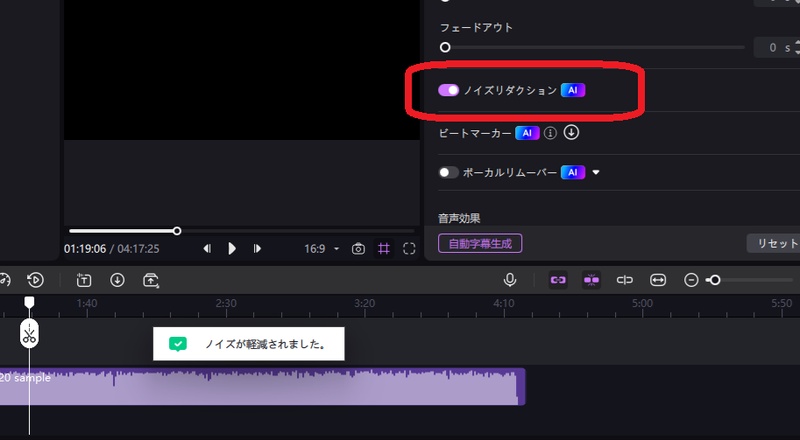Click the timeline zoom slider handle
Image resolution: width=800 pixels, height=440 pixels.
coord(715,280)
